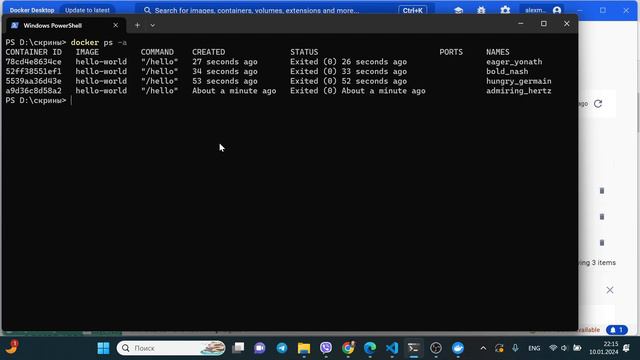
Task: Click the Docker Desktop title text
Action: 32,10
